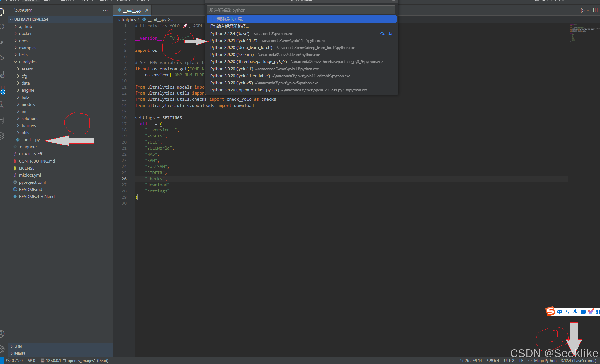Image resolution: width=600 pixels, height=364 pixels.
Task: Select Python 3.9.20 ('sklearn') interpreter
Action: pyautogui.click(x=301, y=55)
